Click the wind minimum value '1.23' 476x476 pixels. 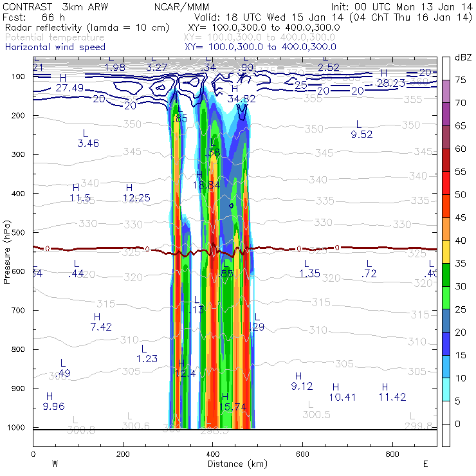pos(147,359)
